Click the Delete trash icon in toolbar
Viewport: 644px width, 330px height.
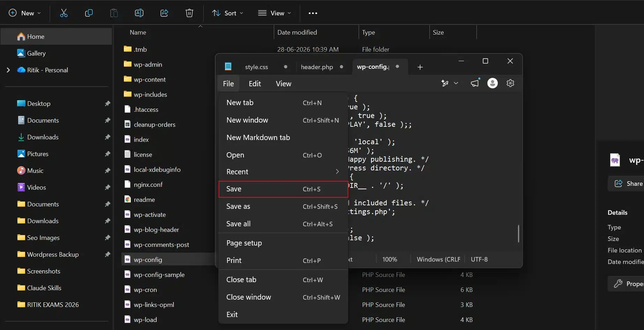[x=189, y=13]
